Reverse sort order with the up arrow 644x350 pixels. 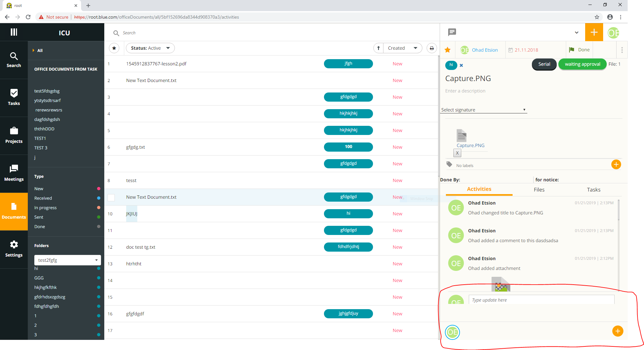[x=379, y=48]
